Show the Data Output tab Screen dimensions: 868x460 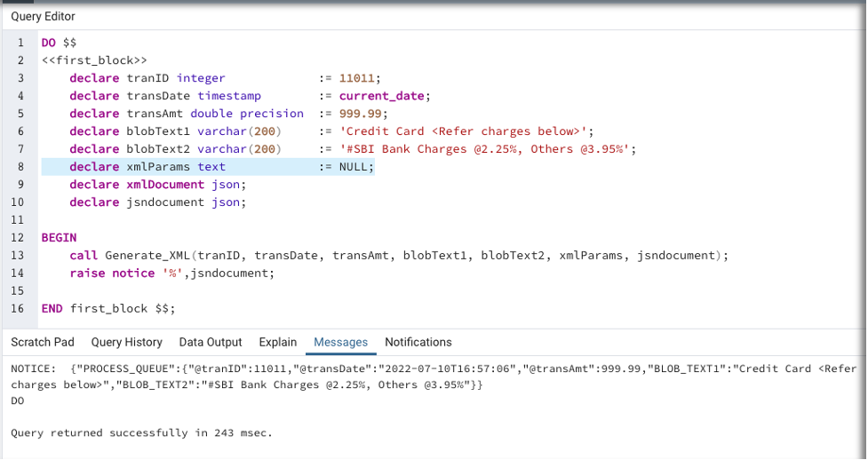211,342
